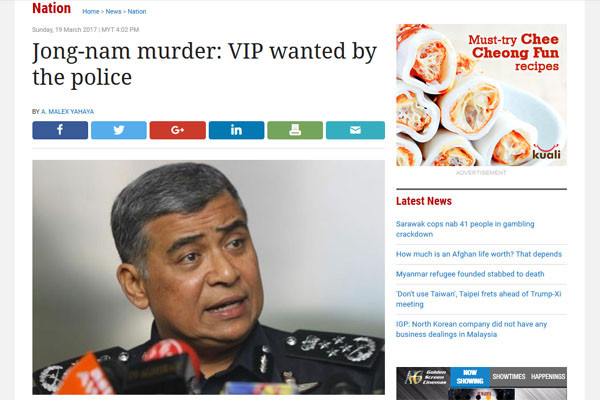The width and height of the screenshot is (600, 400).
Task: Switch to Happenings tab
Action: 548,377
